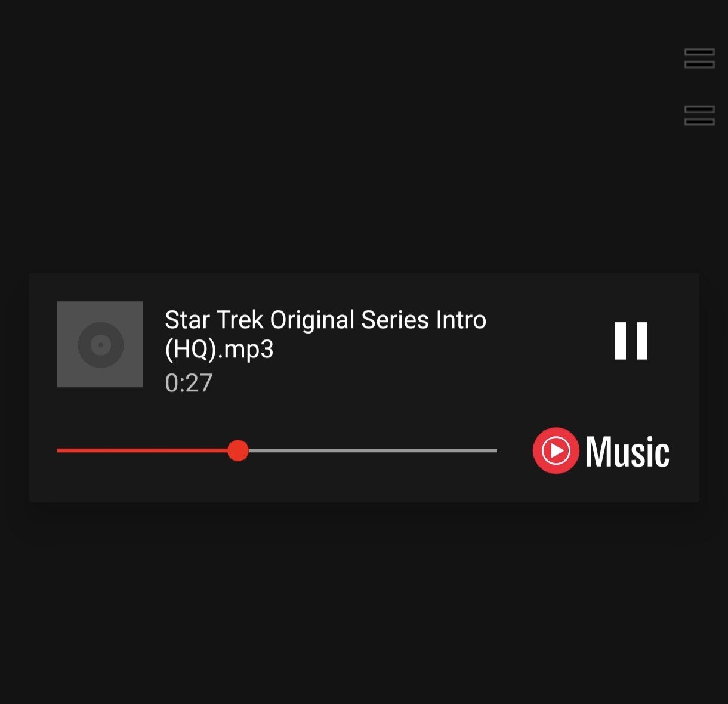Open the lower two-line menu icon
Viewport: 728px width, 704px height.
[699, 116]
